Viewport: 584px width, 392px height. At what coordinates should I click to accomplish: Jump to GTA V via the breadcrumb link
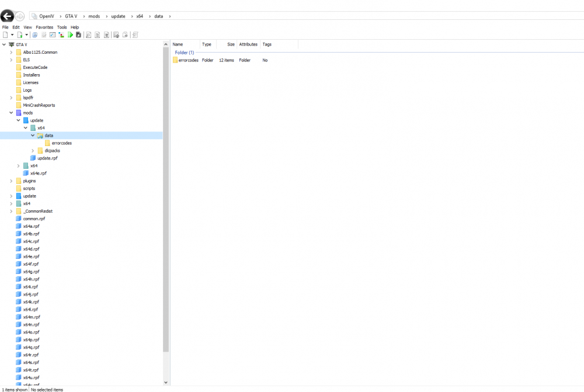(x=70, y=16)
